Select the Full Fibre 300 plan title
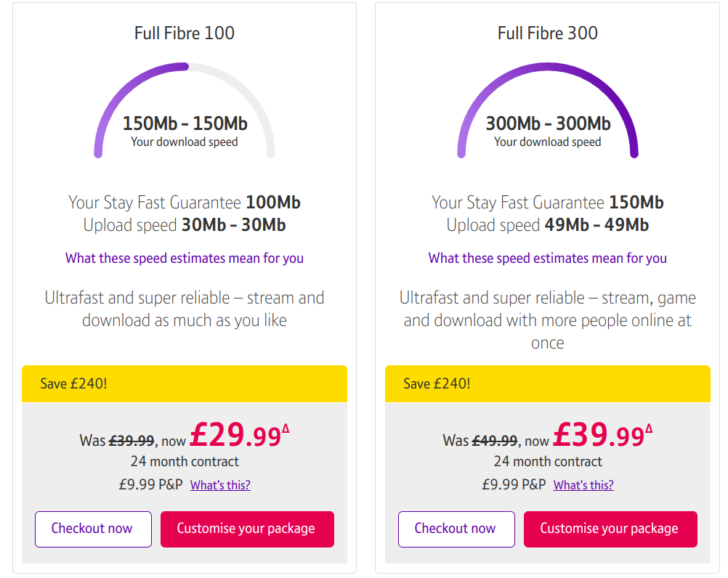The width and height of the screenshot is (728, 578). [547, 33]
